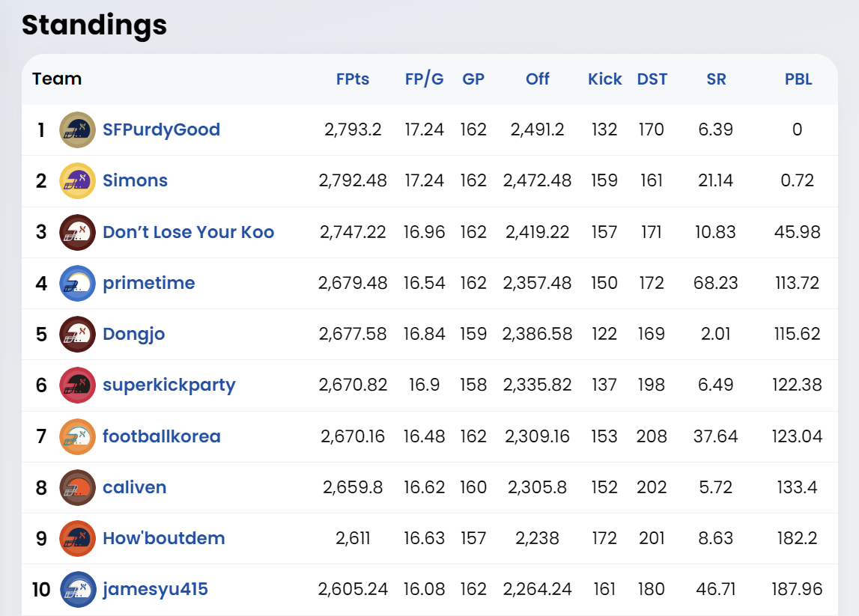The width and height of the screenshot is (859, 616).
Task: Click footballkorea team helmet icon
Action: pos(77,436)
